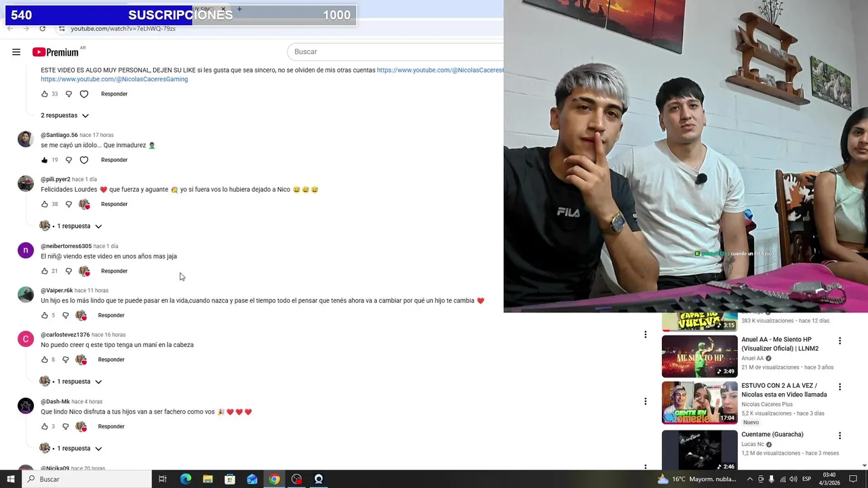Open options for Cuentame (Guaracha) video
868x488 pixels.
840,436
